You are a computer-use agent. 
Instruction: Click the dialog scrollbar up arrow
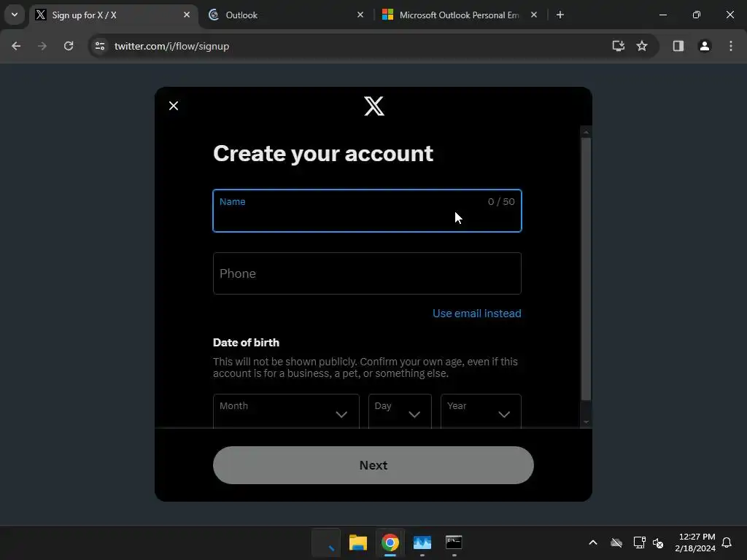pyautogui.click(x=586, y=132)
